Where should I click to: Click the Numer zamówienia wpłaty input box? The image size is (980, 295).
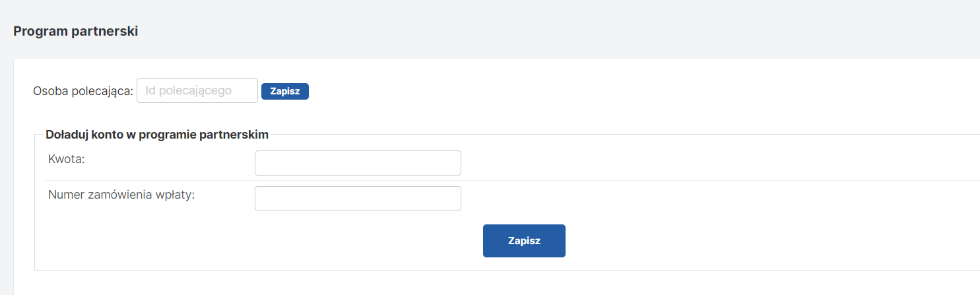[358, 199]
